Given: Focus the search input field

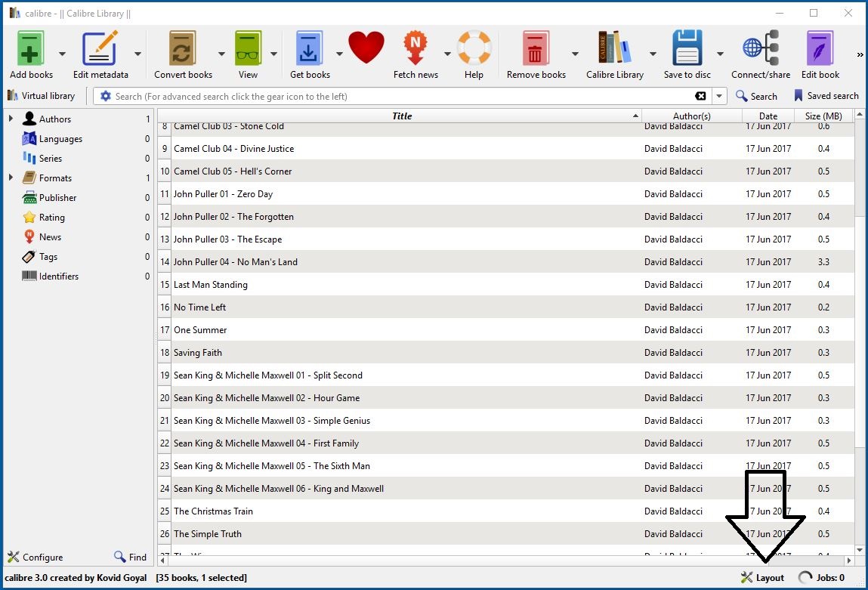Looking at the screenshot, I should pyautogui.click(x=403, y=96).
